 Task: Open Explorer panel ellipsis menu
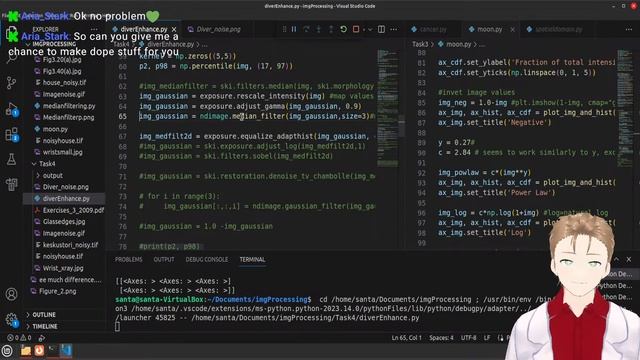[94, 29]
